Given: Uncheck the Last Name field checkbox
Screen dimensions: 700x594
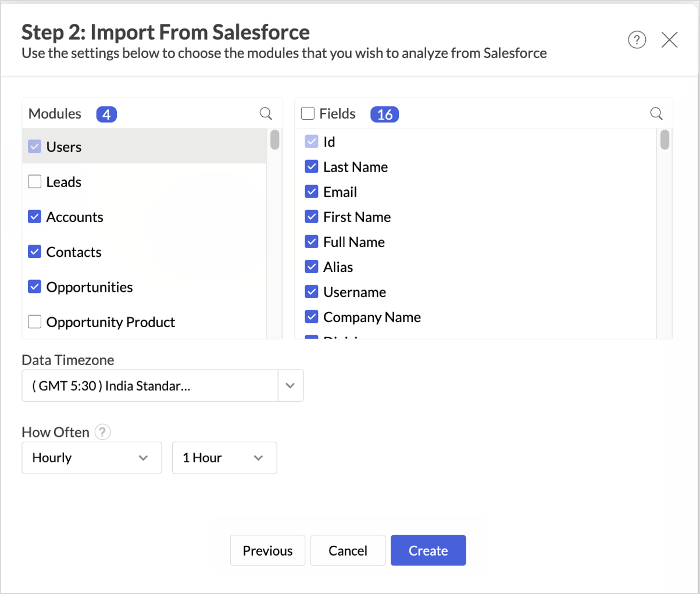Looking at the screenshot, I should [x=312, y=167].
